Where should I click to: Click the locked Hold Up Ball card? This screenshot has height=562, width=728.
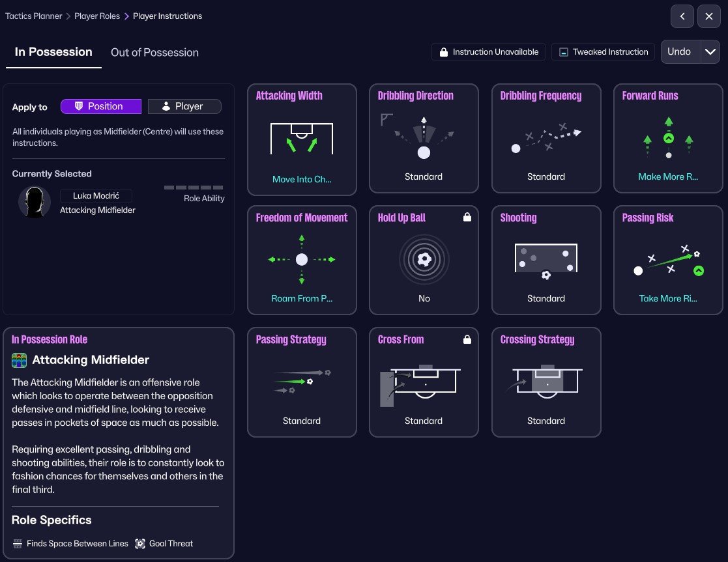(x=424, y=260)
